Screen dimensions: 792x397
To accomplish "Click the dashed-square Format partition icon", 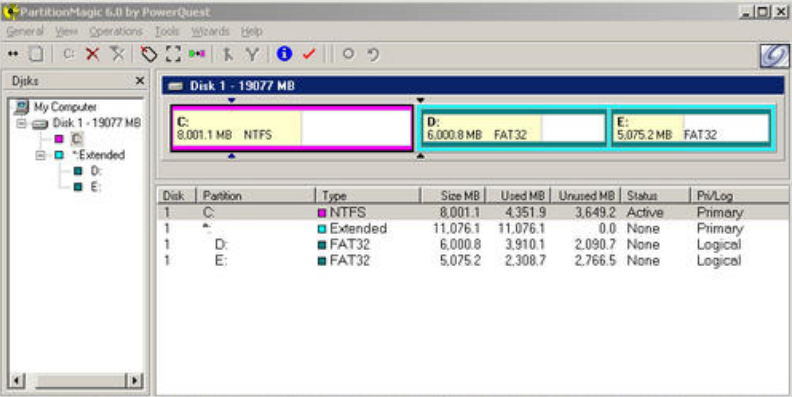I will 173,54.
